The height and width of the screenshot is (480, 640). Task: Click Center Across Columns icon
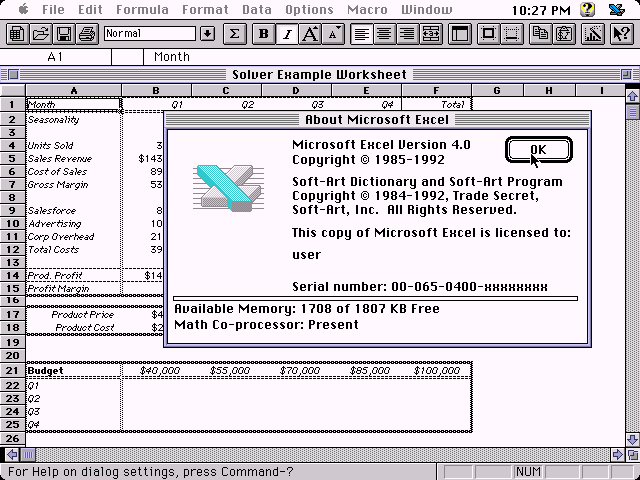(x=431, y=34)
